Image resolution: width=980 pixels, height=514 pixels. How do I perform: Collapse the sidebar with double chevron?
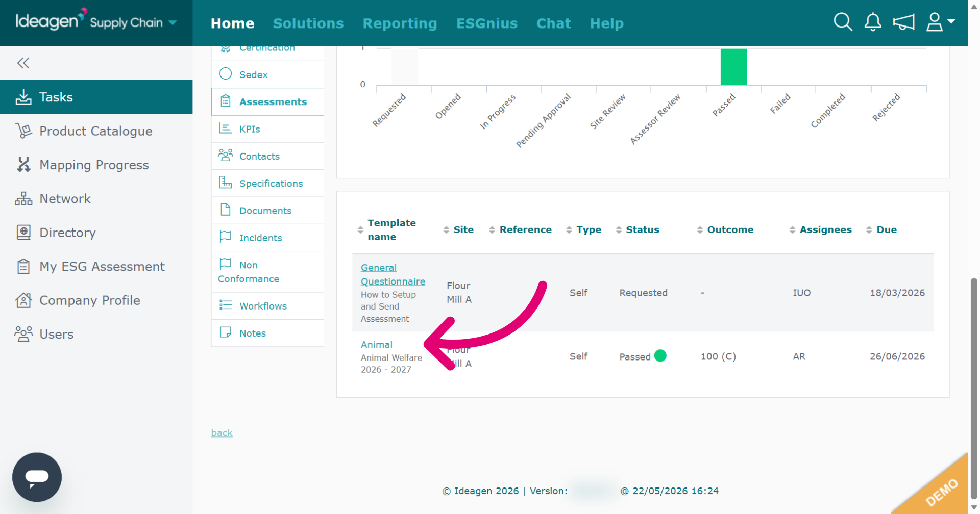click(x=23, y=63)
